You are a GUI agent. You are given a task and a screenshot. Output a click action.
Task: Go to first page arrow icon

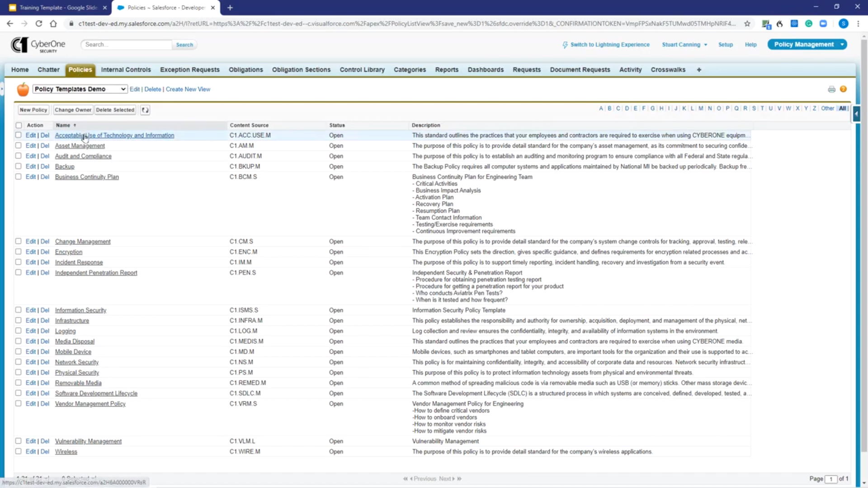(406, 479)
